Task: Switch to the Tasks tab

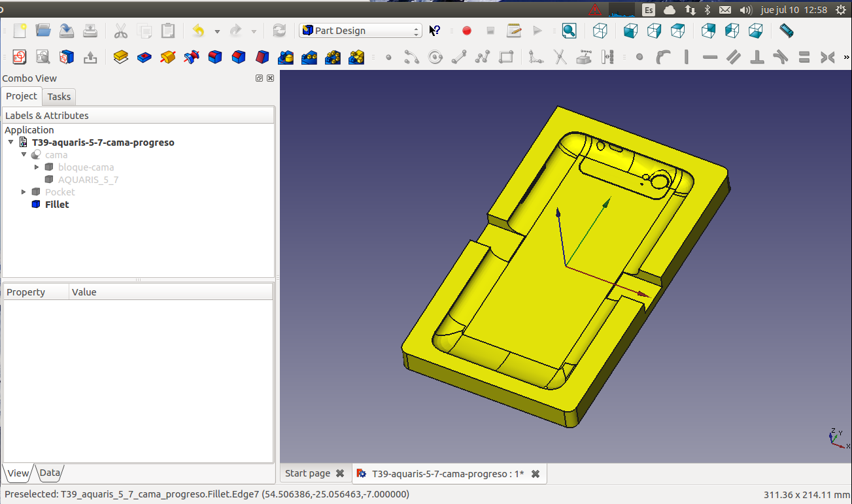Action: pos(59,97)
